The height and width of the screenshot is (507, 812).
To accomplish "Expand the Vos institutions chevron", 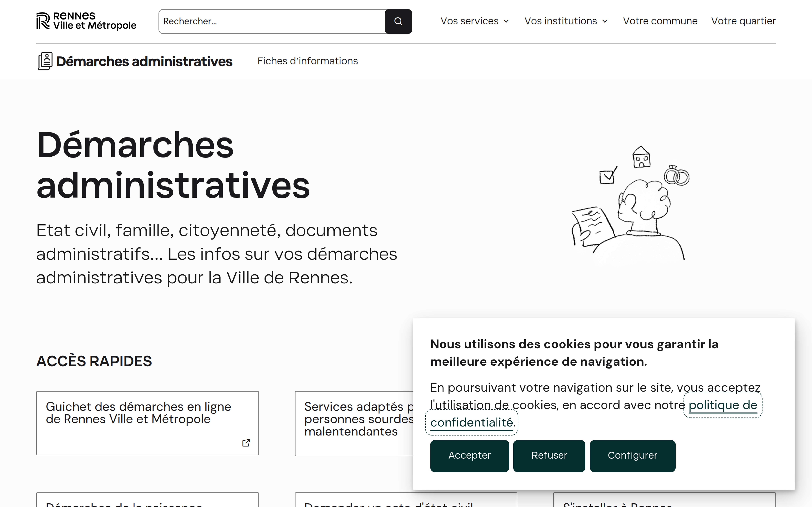I will pos(605,21).
